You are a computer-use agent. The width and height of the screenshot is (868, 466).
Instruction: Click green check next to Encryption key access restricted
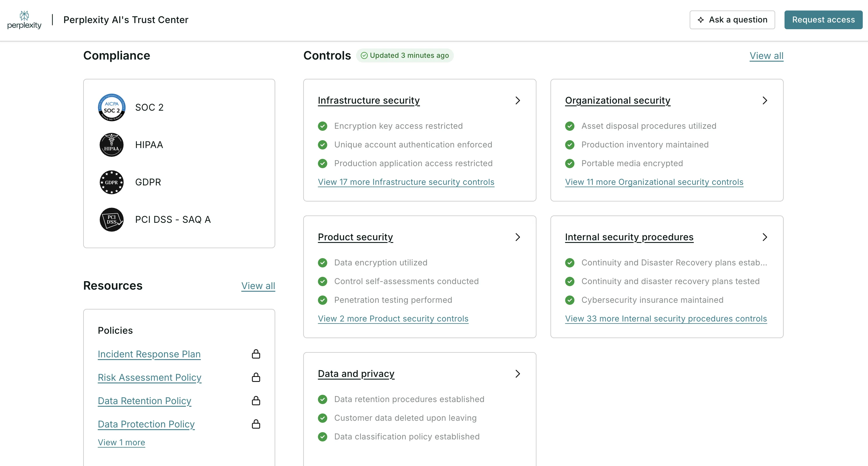point(323,126)
